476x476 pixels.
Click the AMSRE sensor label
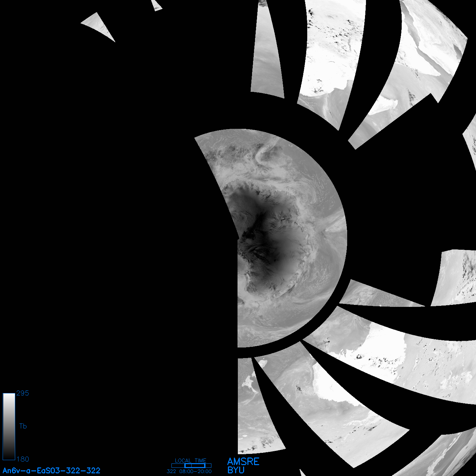[243, 461]
